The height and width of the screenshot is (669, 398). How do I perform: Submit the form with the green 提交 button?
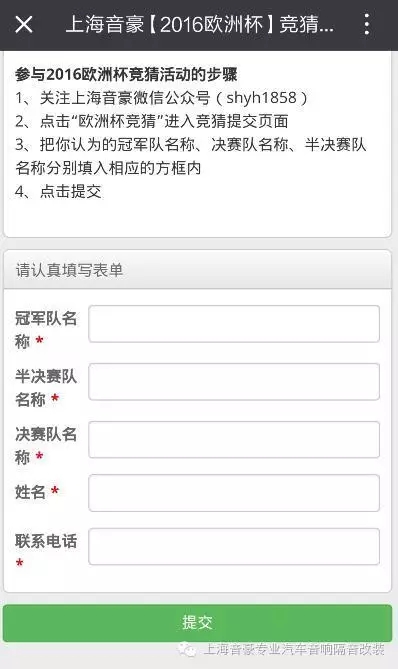[198, 623]
